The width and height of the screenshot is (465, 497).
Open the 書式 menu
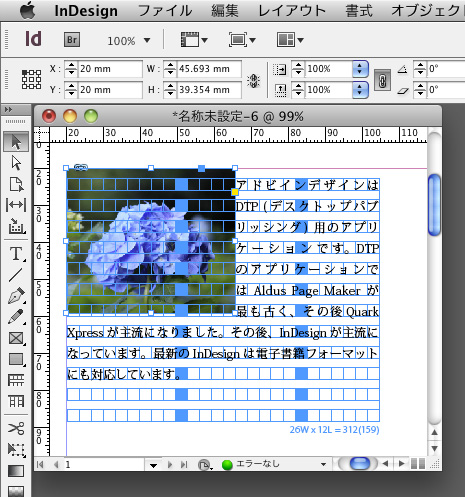359,11
